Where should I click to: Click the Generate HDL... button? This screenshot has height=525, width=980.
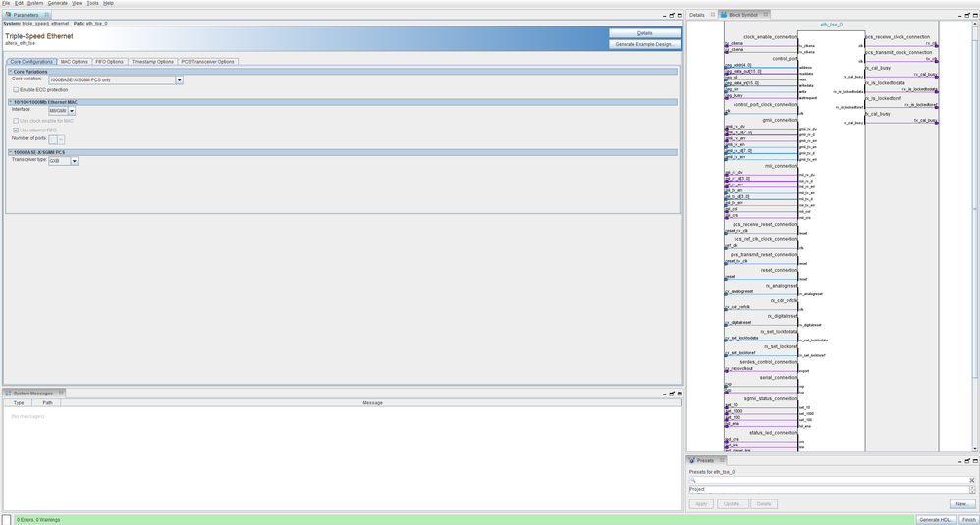pos(936,520)
